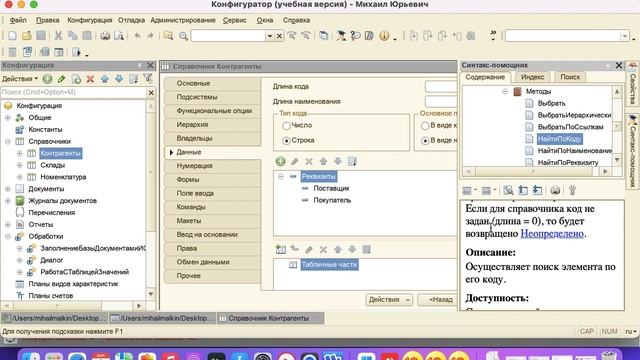
Task: Open the Конфигурация menu
Action: tap(89, 20)
